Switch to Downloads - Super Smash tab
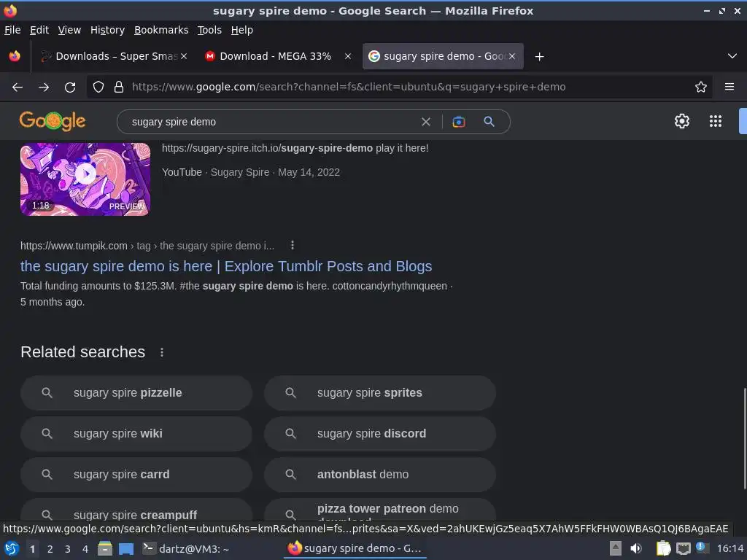 [x=113, y=56]
